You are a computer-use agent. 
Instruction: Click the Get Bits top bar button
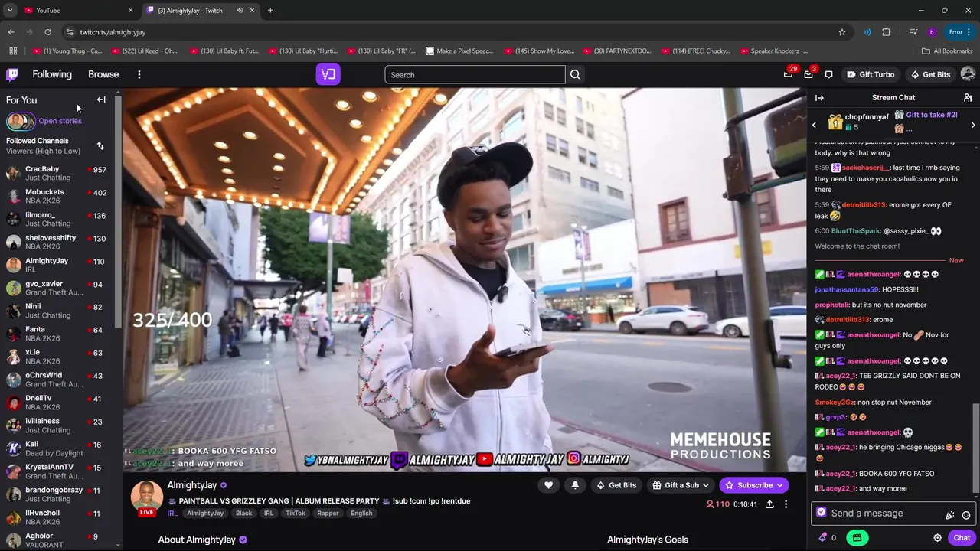click(x=930, y=74)
